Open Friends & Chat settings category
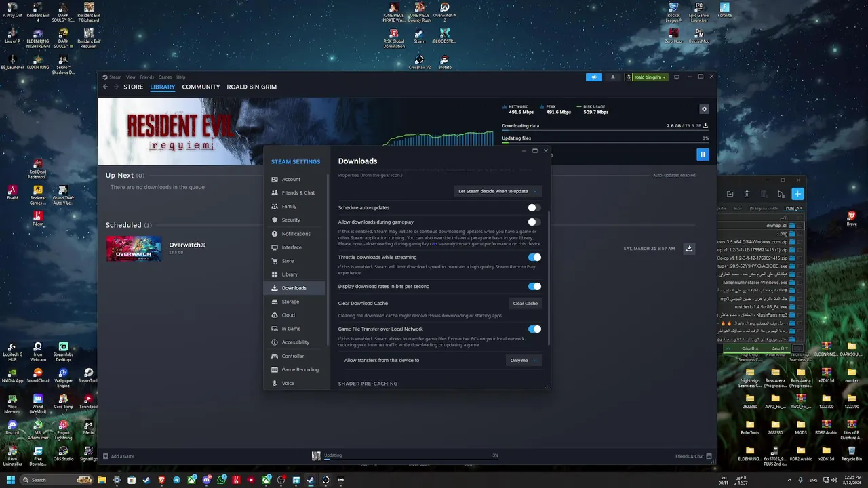The height and width of the screenshot is (488, 868). (x=294, y=192)
